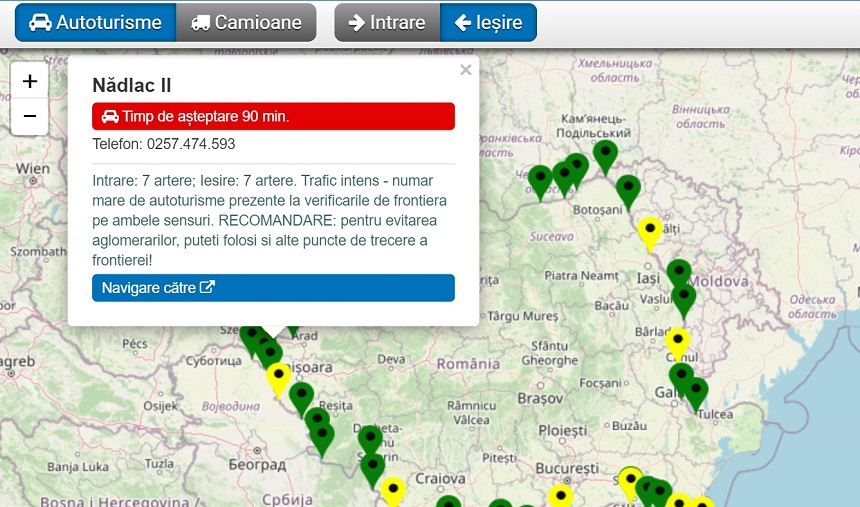Zoom in on the map
This screenshot has width=860, height=507.
(29, 81)
